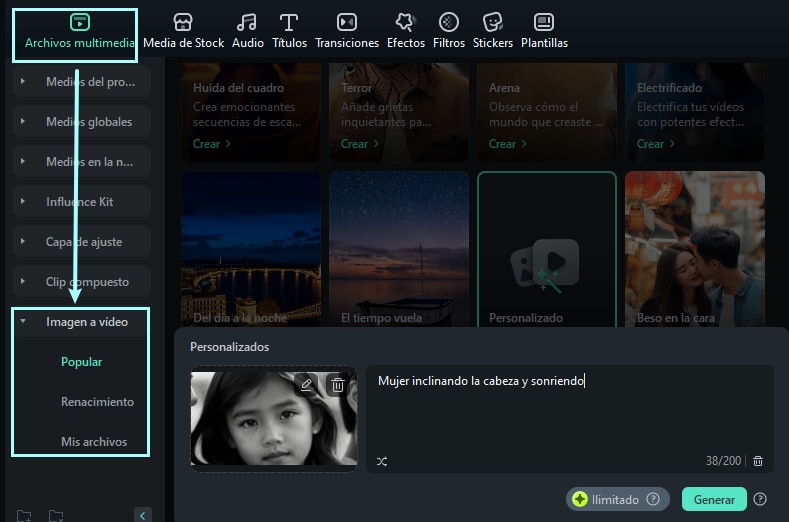Open the Transiciones panel
789x522 pixels.
pos(346,31)
